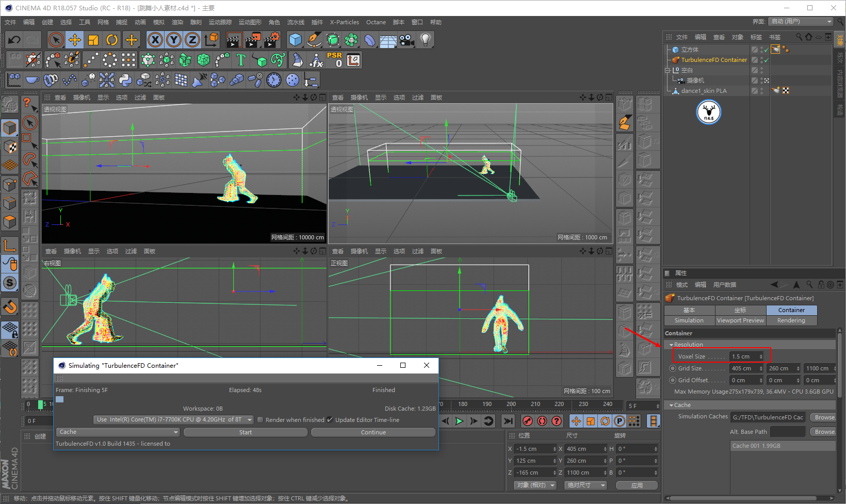Click the MoText green T icon
The width and height of the screenshot is (846, 504).
241,60
